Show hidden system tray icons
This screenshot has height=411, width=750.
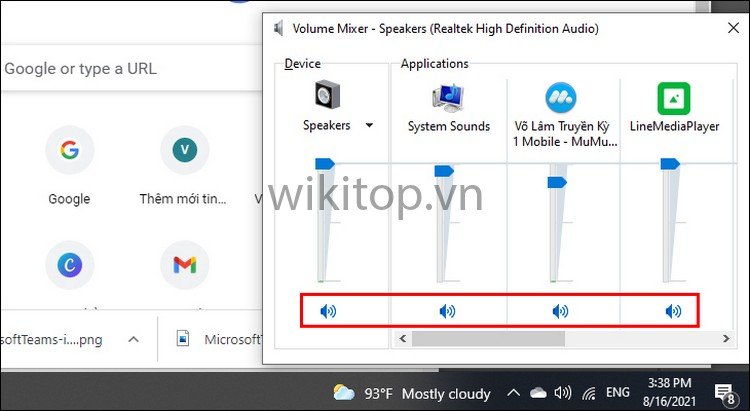pos(513,393)
